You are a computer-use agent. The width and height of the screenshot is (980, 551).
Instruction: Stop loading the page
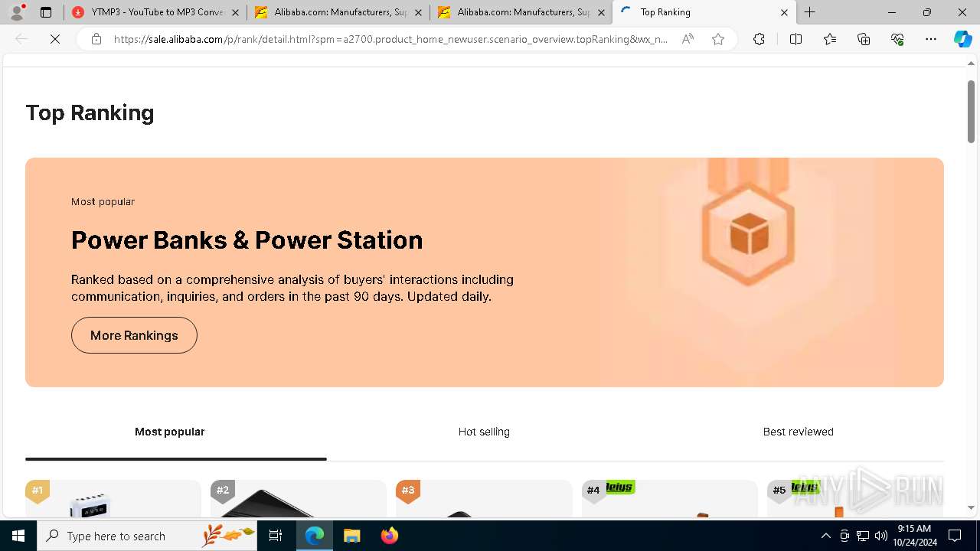pos(55,39)
